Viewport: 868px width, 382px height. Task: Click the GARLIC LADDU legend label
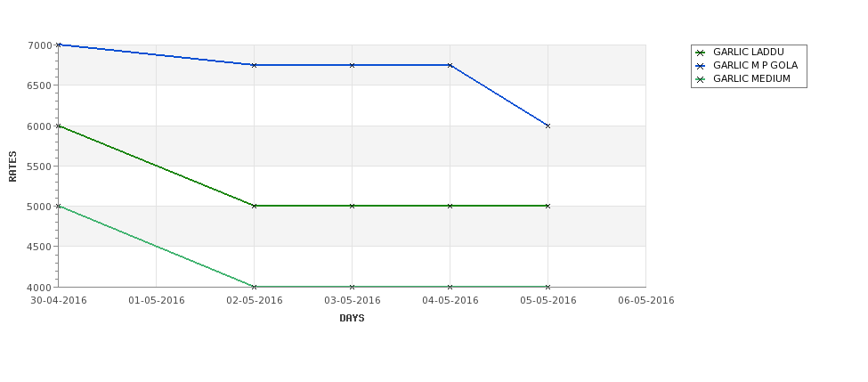tap(749, 52)
